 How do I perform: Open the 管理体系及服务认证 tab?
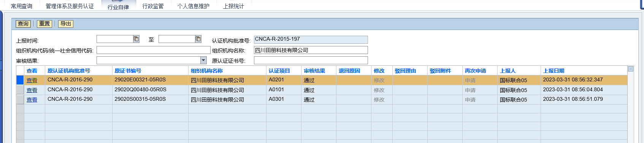point(70,6)
